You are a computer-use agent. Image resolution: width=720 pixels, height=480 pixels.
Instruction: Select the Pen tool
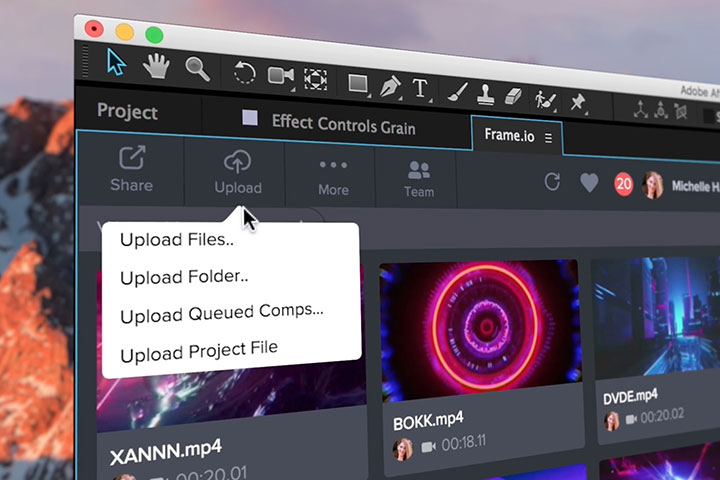pos(390,86)
